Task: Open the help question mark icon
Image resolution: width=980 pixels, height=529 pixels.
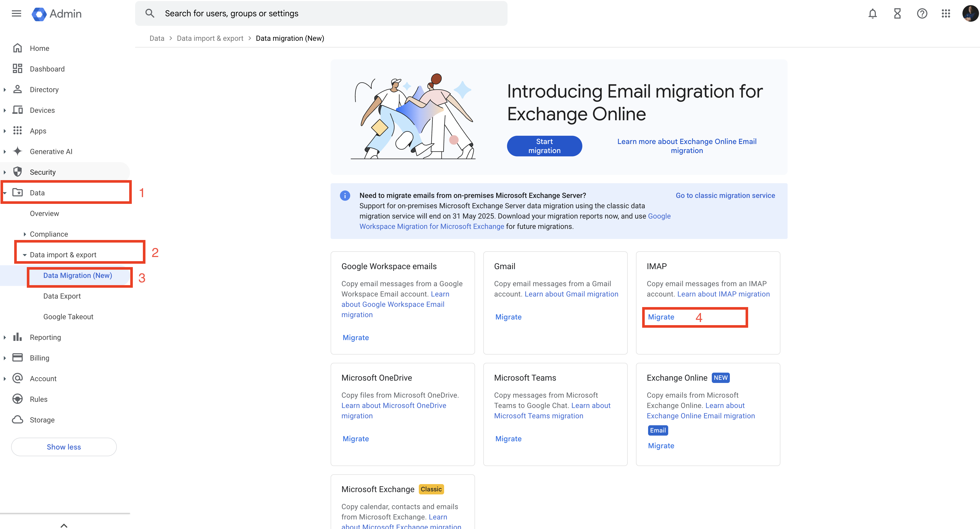Action: [x=922, y=14]
